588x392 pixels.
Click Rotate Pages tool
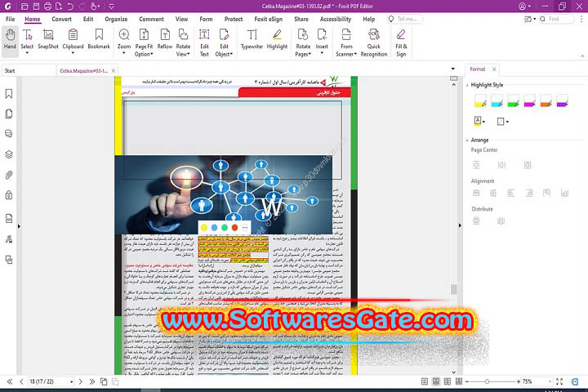303,42
